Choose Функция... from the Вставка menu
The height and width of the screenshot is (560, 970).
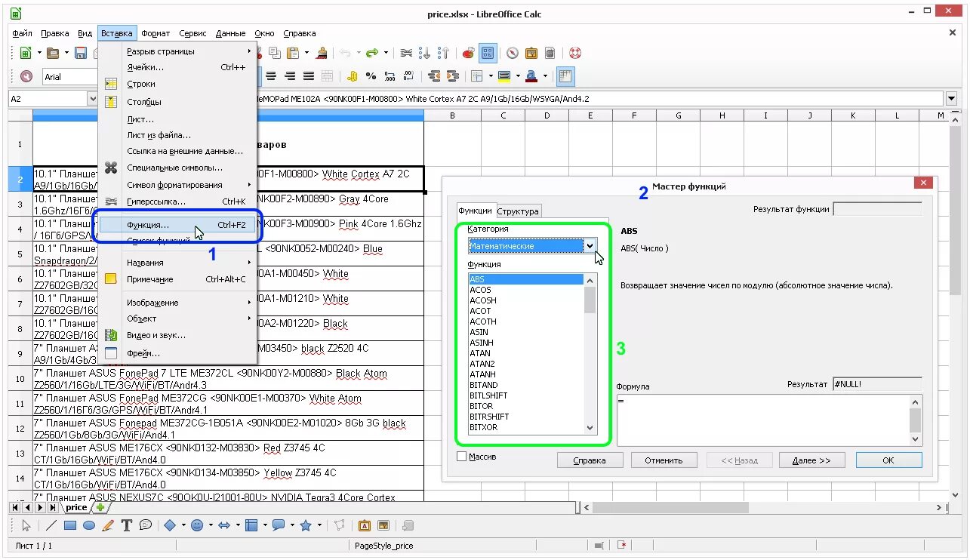pyautogui.click(x=178, y=225)
